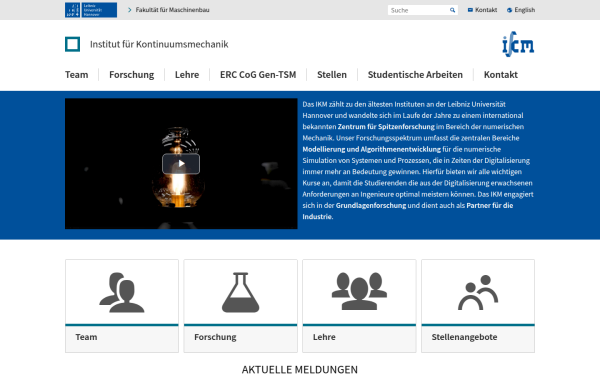600x375 pixels.
Task: Open the Forschung navigation menu
Action: (132, 75)
